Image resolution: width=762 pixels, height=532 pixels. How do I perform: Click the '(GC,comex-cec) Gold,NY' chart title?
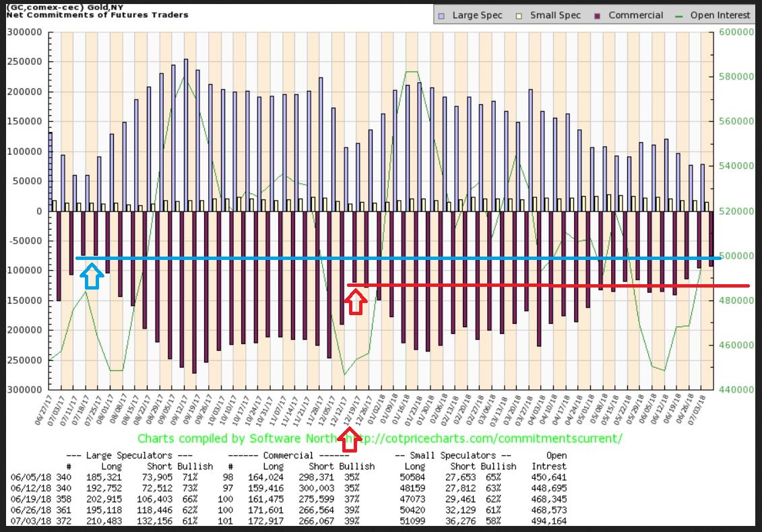click(x=65, y=8)
